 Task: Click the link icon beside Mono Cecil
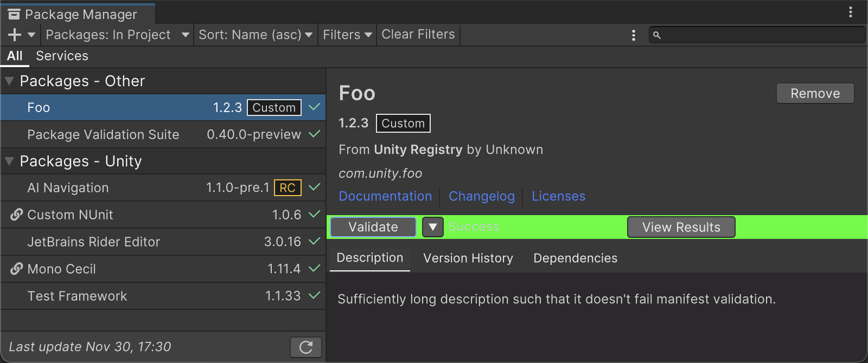point(16,269)
